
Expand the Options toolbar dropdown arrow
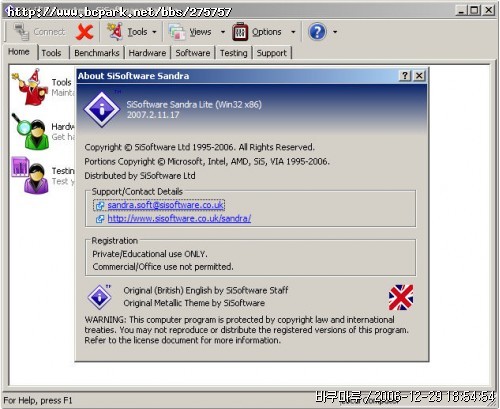pyautogui.click(x=293, y=32)
